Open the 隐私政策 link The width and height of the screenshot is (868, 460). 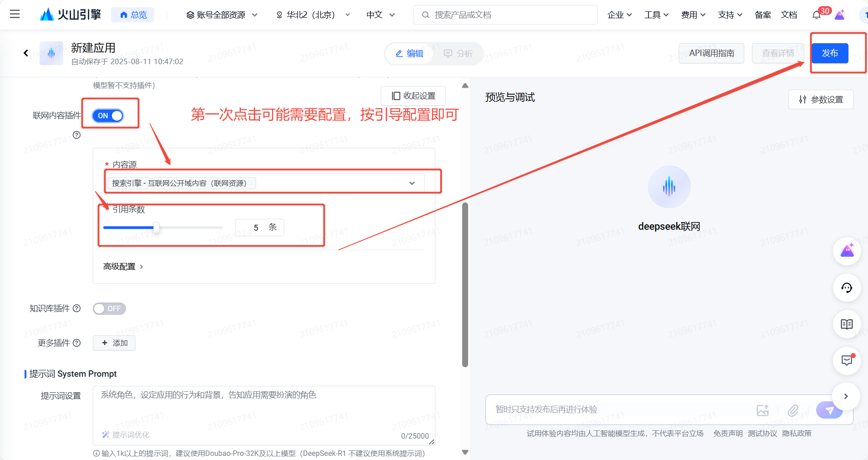click(797, 434)
